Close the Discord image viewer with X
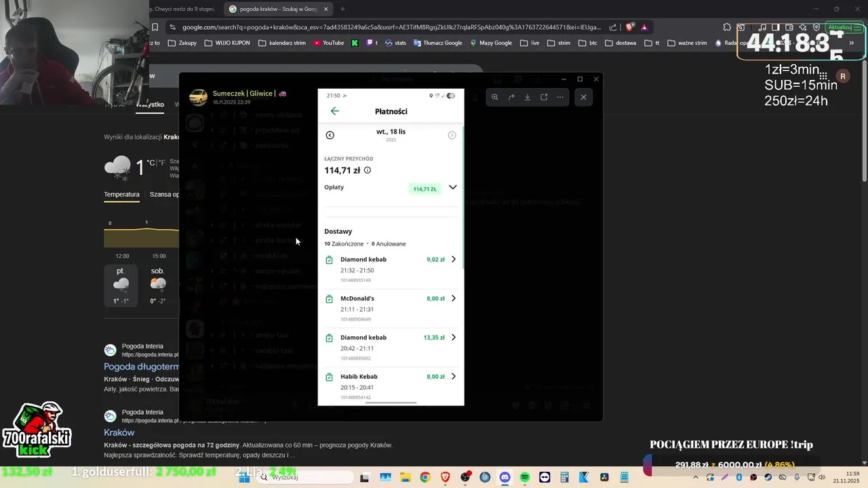Screen dimensions: 868x488 point(583,97)
